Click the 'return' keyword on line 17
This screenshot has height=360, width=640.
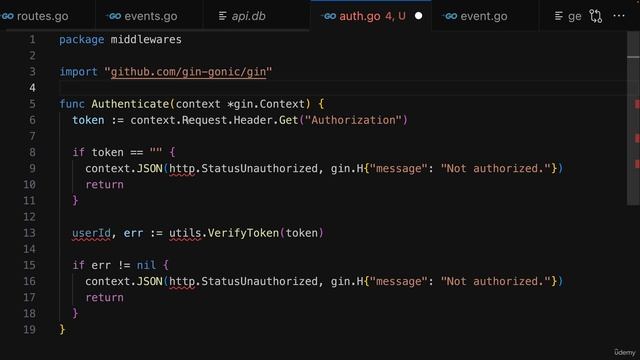pyautogui.click(x=104, y=298)
